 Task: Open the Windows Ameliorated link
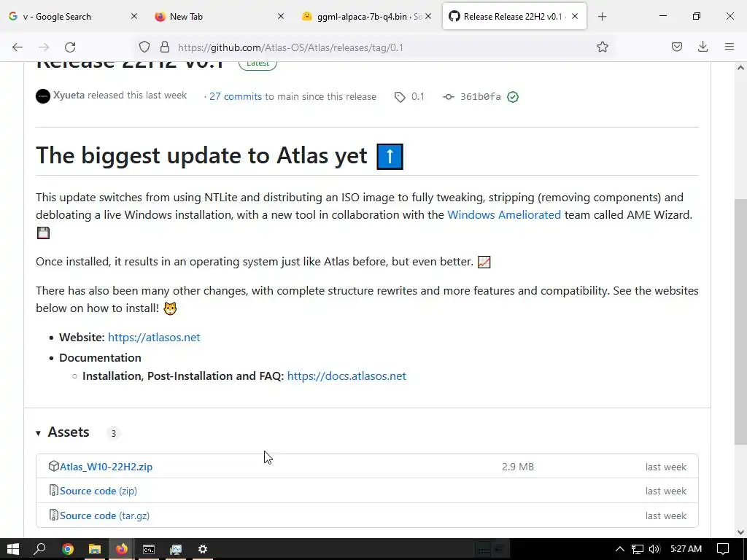point(504,215)
